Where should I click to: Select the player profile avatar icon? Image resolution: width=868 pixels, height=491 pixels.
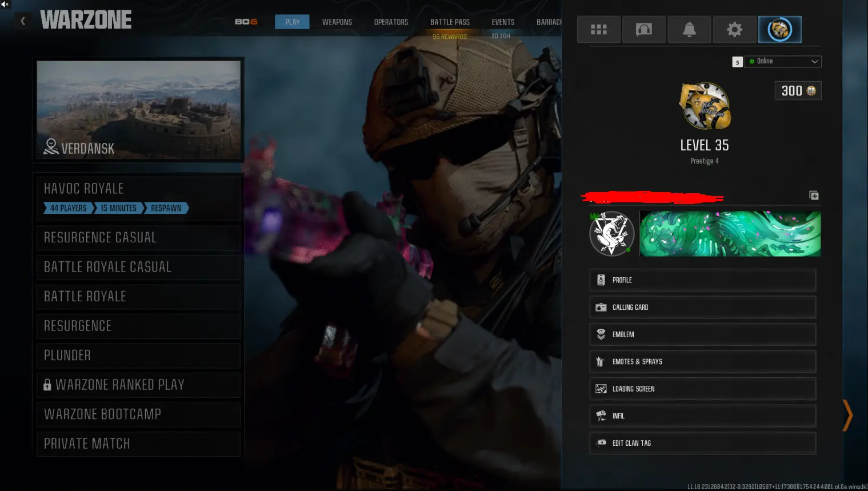tap(780, 29)
